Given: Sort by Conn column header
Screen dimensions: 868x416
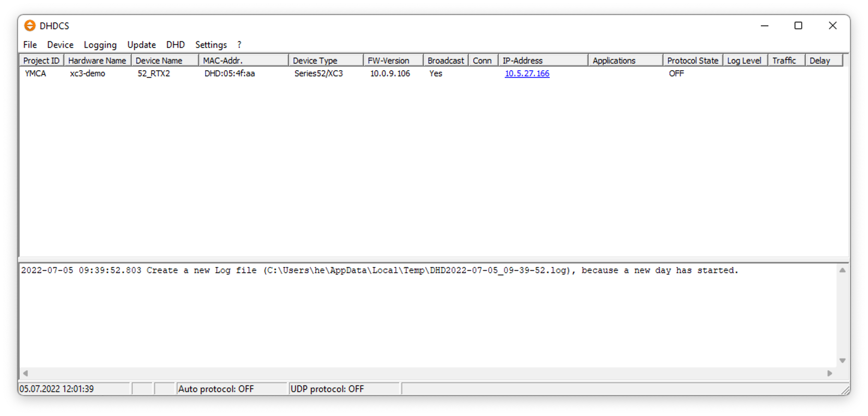Looking at the screenshot, I should point(483,61).
